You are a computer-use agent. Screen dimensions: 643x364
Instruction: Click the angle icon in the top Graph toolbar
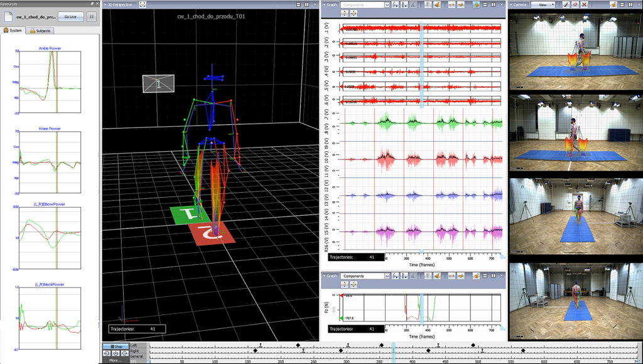pos(413,4)
